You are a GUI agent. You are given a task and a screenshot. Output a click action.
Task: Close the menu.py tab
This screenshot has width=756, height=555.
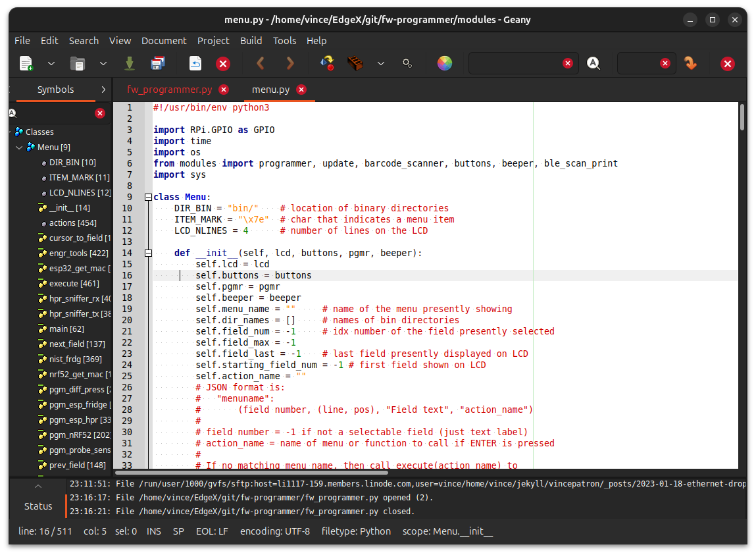coord(301,90)
